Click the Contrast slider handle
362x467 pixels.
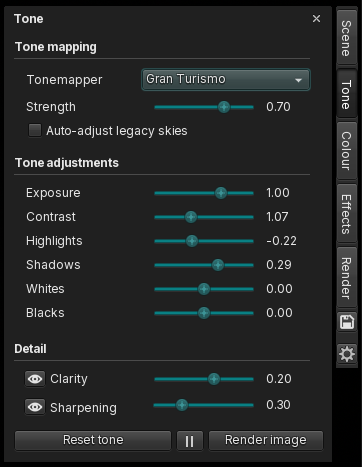(191, 217)
